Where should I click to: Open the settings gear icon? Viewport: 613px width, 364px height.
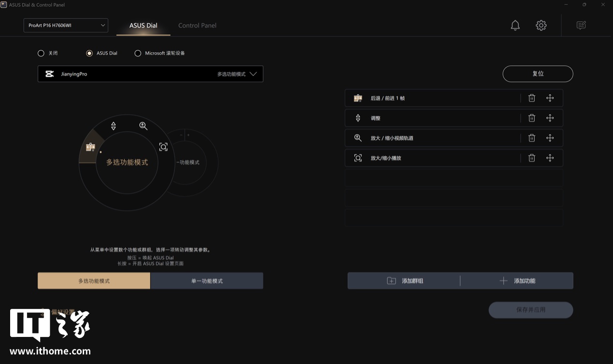(x=541, y=26)
